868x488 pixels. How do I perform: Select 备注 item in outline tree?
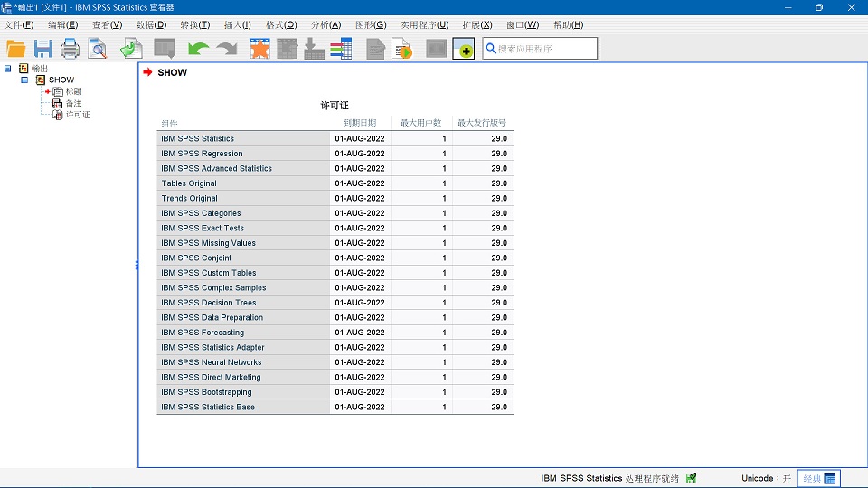pos(73,103)
